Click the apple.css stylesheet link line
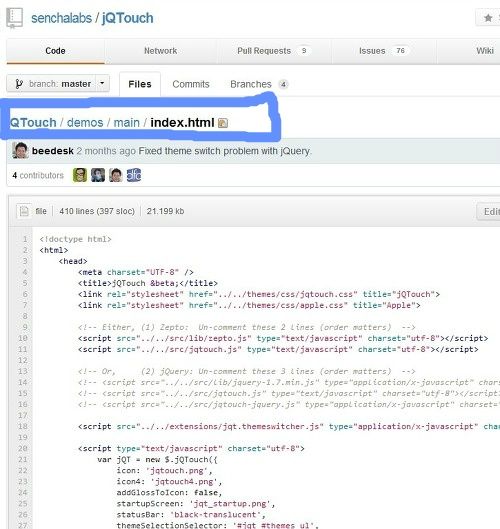The image size is (500, 529). coord(249,305)
